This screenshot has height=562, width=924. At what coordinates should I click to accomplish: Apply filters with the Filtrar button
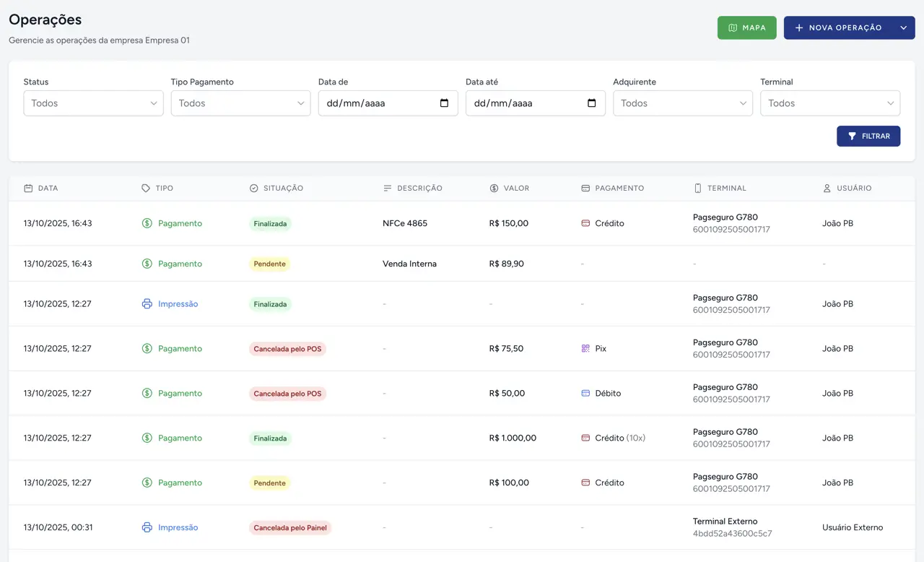[868, 137]
